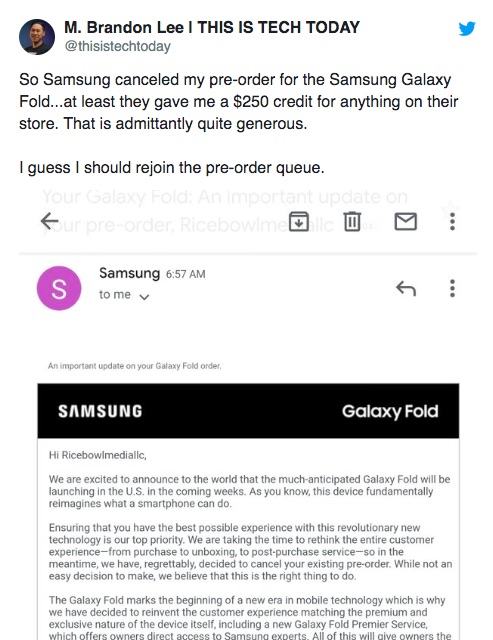This screenshot has height=640, width=493.
Task: Go back using the left arrow icon
Action: (50, 222)
